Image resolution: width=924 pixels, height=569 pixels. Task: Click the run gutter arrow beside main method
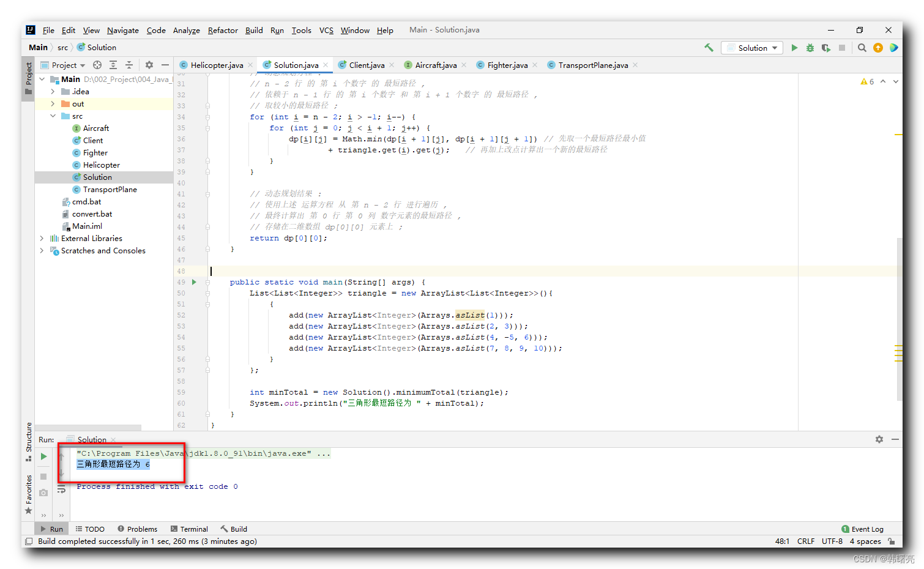(x=194, y=282)
